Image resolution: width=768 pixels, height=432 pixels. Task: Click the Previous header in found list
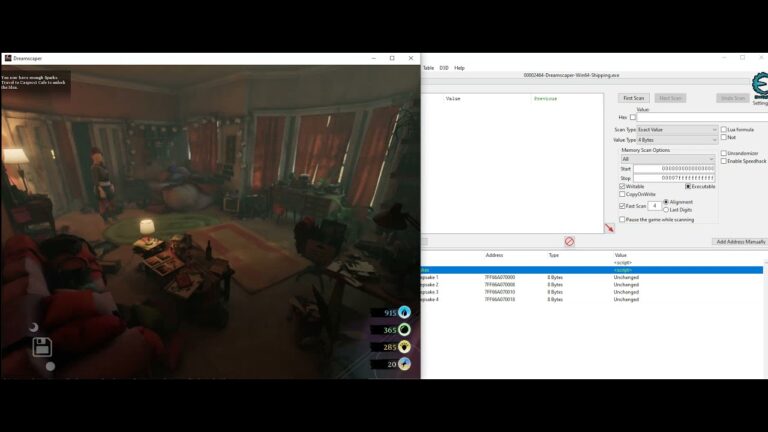tap(545, 98)
